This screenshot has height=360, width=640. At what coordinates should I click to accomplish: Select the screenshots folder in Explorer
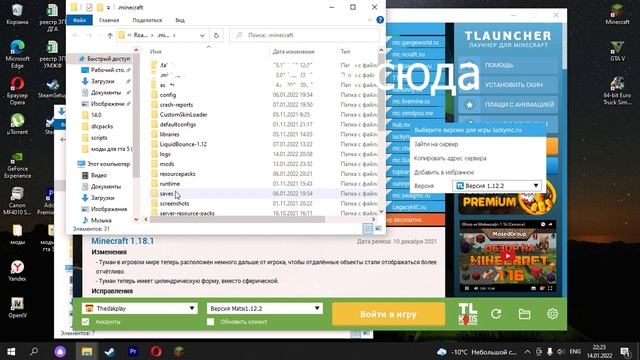pos(174,203)
